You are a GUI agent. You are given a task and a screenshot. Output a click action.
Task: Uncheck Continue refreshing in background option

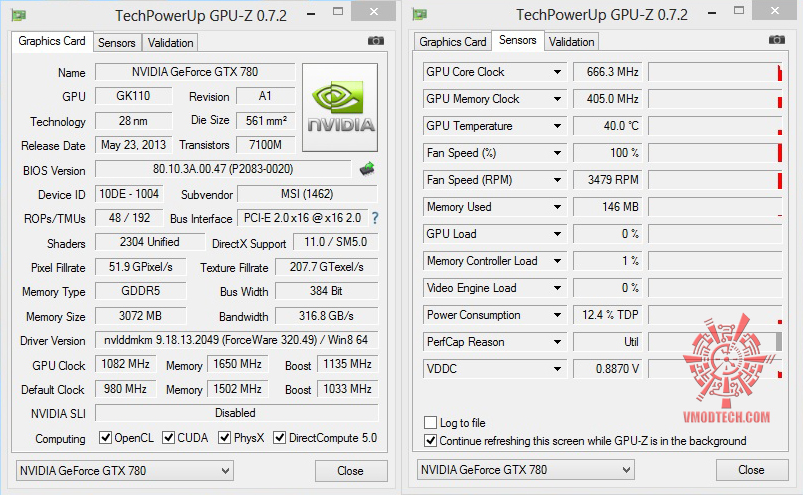tap(431, 441)
